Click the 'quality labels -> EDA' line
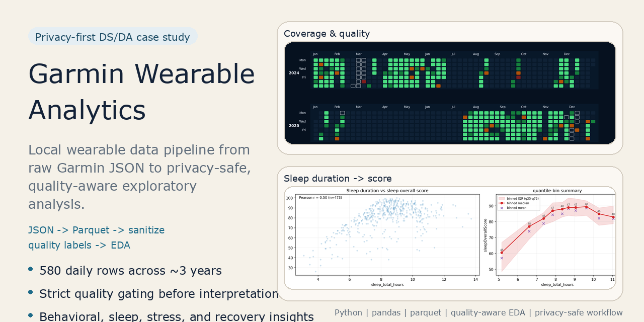The image size is (644, 322). click(x=79, y=245)
